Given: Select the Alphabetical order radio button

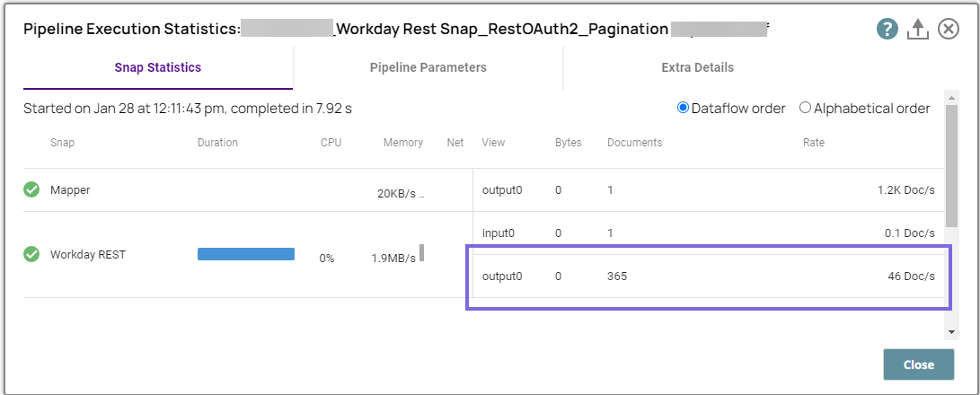Looking at the screenshot, I should (x=805, y=108).
